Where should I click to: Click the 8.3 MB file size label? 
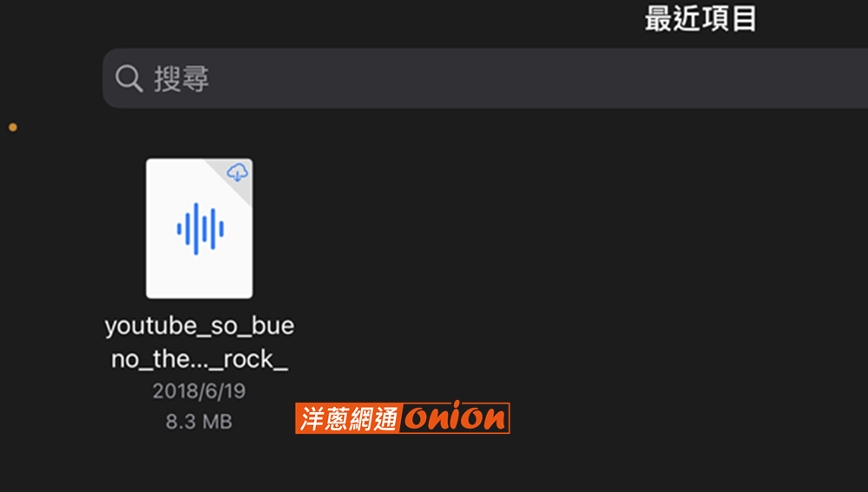coord(200,422)
